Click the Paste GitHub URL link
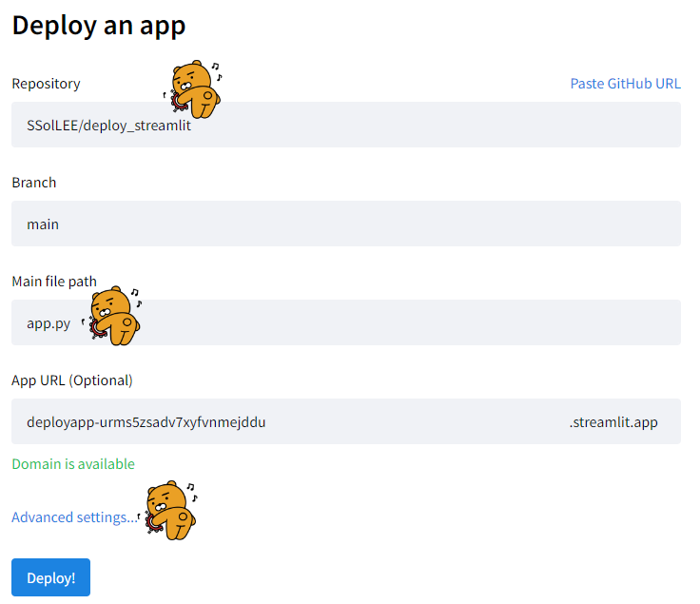 [x=625, y=84]
